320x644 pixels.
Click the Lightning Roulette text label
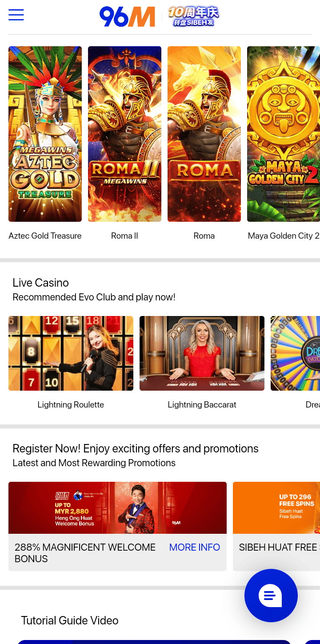(71, 404)
